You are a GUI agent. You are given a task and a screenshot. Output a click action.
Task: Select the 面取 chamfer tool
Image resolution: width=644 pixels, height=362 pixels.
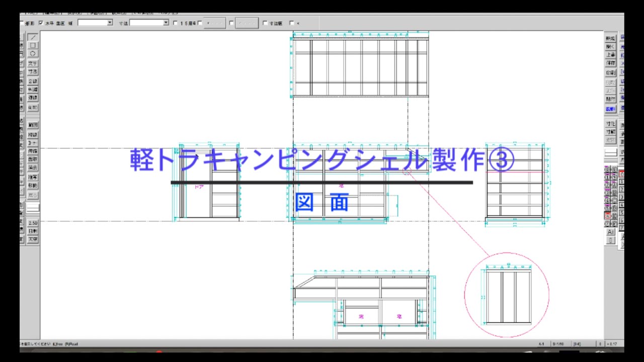[33, 159]
